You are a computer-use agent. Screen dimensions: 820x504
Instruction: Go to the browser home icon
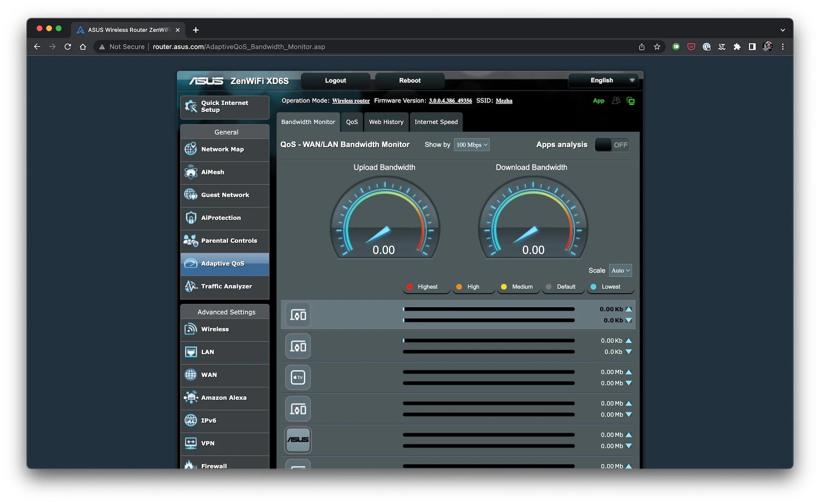pos(83,47)
